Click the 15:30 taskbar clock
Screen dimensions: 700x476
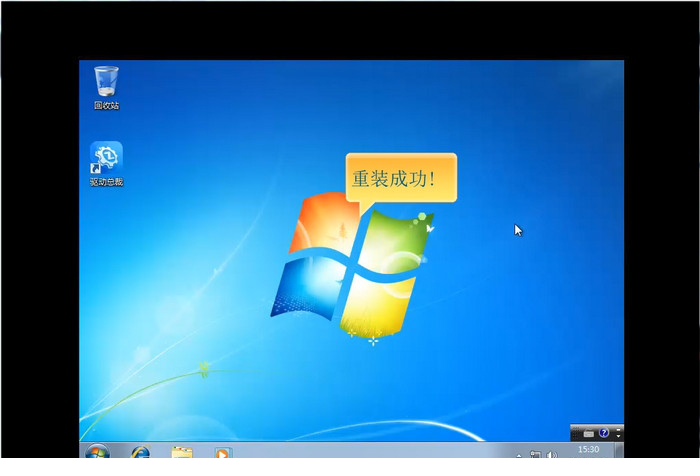point(590,451)
